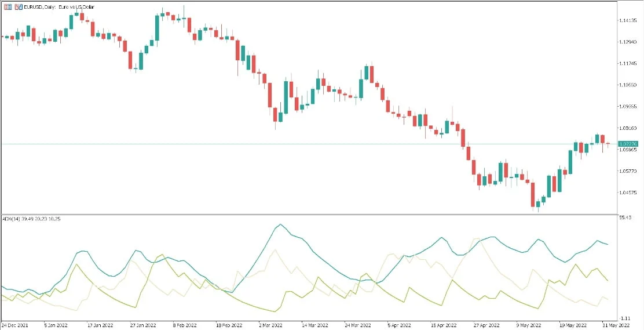Select the 2 Mar 2022 date marker
The image size is (644, 330).
[x=270, y=325]
